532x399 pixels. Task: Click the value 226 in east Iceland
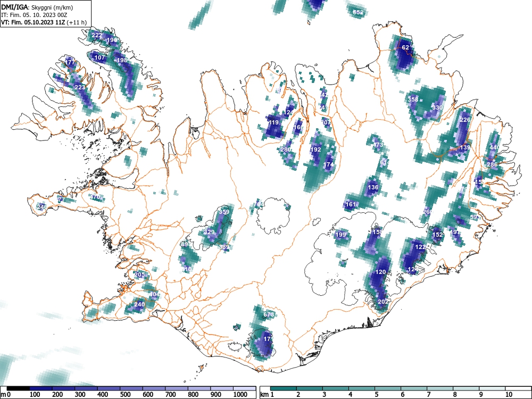click(x=465, y=120)
